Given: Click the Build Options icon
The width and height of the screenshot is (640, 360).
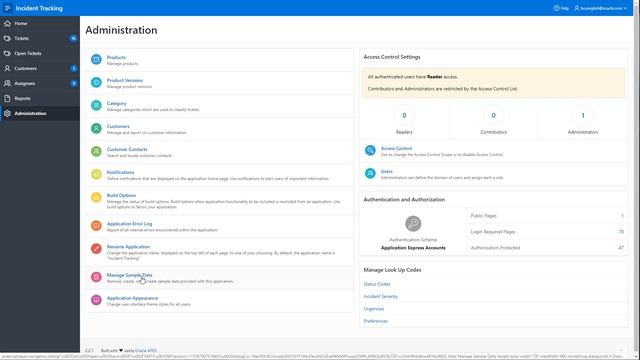Looking at the screenshot, I should coord(96,198).
